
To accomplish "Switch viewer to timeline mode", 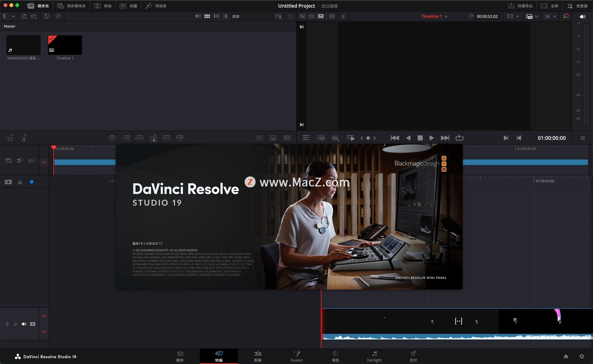I will (321, 16).
